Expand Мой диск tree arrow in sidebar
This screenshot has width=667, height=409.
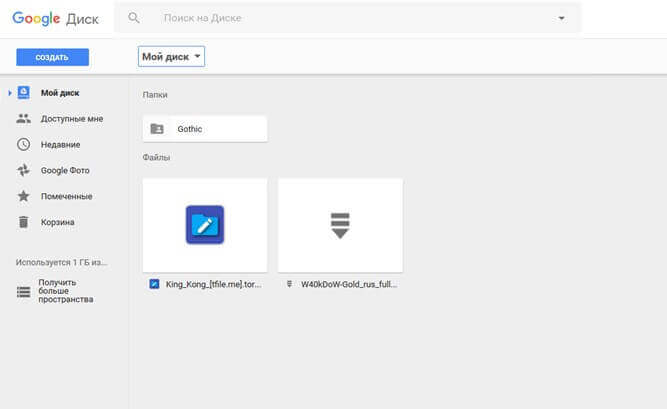9,93
